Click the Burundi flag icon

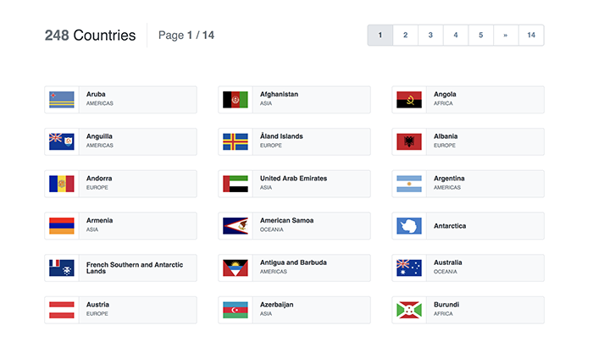coord(409,311)
